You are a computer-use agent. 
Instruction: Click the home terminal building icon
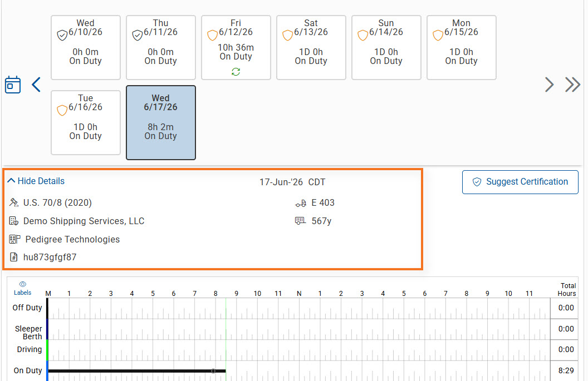click(14, 239)
